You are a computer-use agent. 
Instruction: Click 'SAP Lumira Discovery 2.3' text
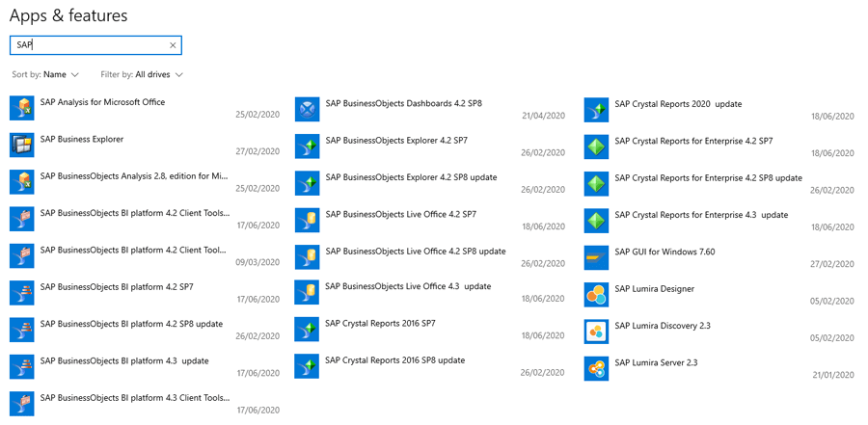point(663,326)
